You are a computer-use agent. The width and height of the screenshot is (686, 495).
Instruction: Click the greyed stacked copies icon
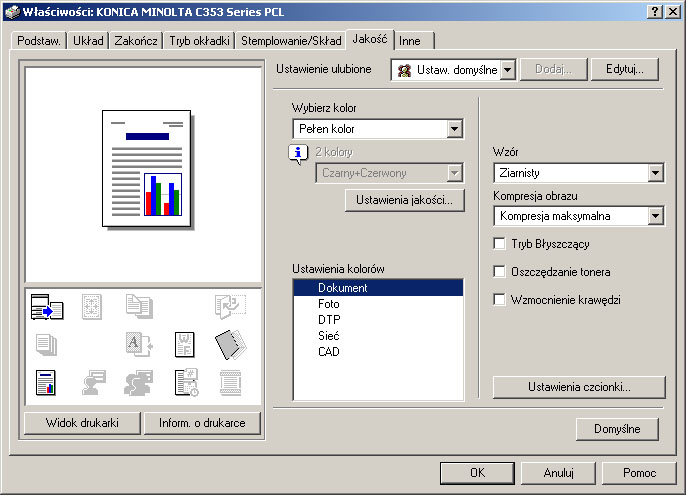click(46, 344)
